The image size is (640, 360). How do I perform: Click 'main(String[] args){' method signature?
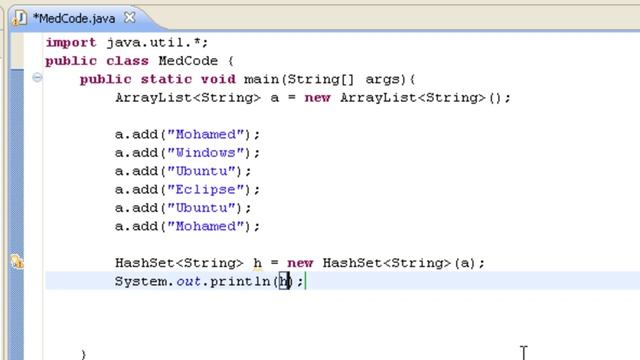tap(329, 79)
